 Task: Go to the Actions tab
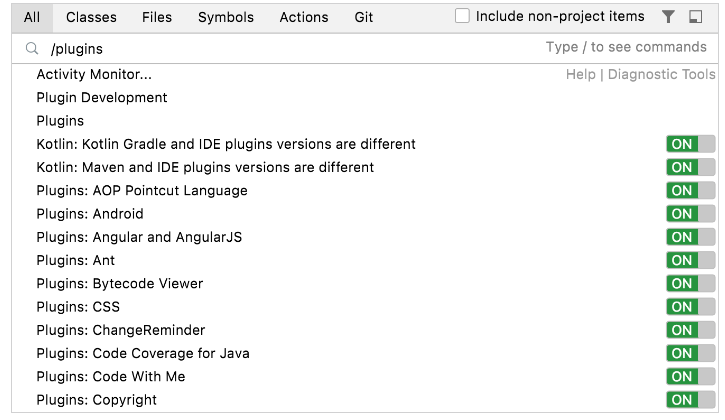click(x=304, y=18)
